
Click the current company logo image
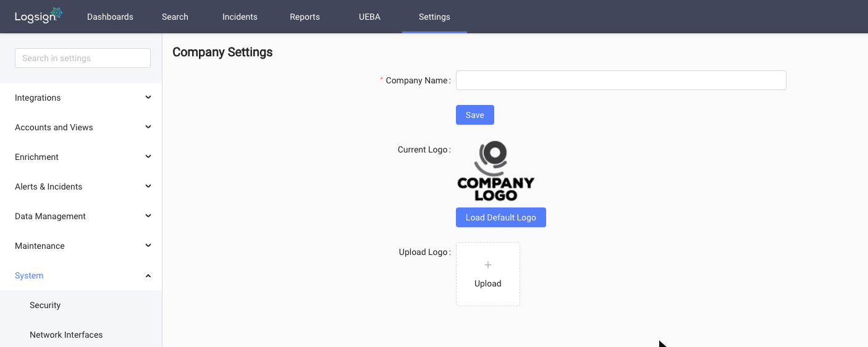[495, 171]
